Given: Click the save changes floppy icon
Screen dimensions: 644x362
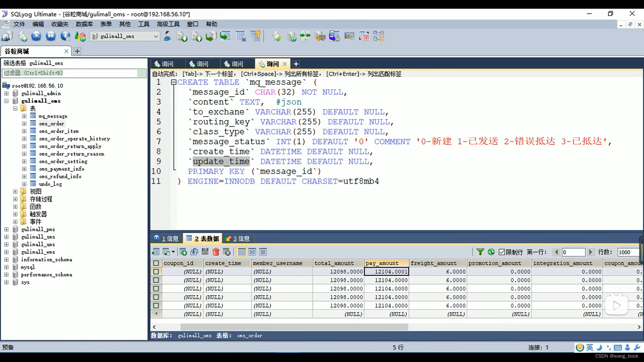Looking at the screenshot, I should click(x=205, y=252).
